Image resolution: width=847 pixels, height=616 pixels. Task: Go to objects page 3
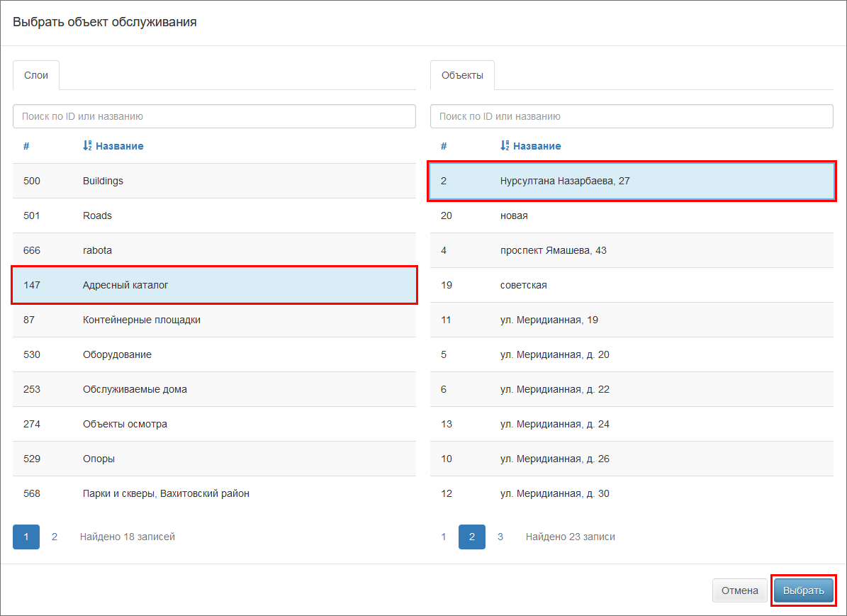pyautogui.click(x=500, y=537)
